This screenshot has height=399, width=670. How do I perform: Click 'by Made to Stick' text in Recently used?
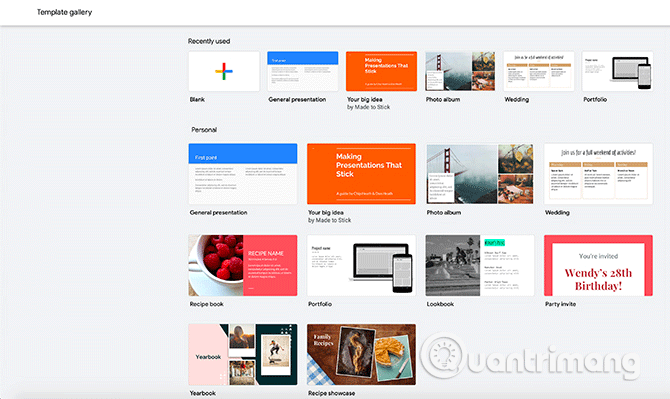click(x=368, y=107)
